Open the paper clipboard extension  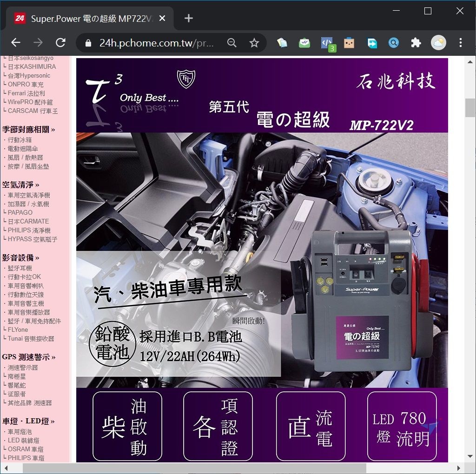pyautogui.click(x=282, y=43)
